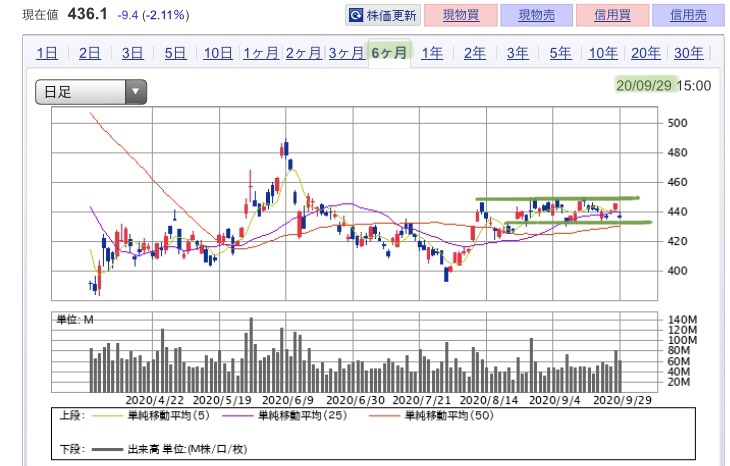Open the 30年 chart range

point(689,53)
